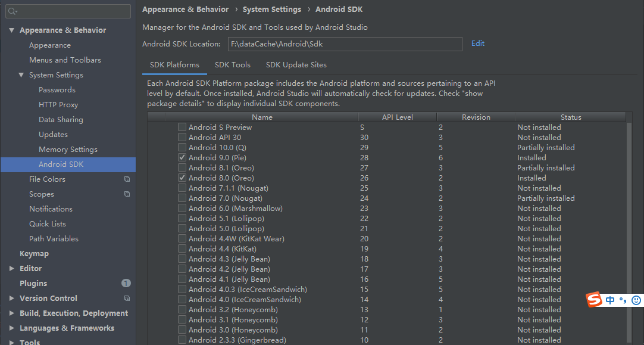Collapse the Appearance & Behavior tree node
The height and width of the screenshot is (345, 644).
tap(11, 30)
